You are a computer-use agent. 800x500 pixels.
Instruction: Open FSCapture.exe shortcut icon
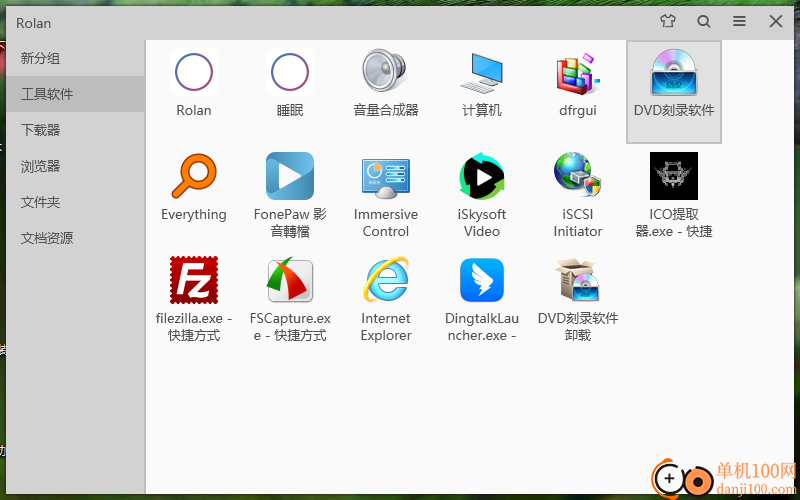290,280
